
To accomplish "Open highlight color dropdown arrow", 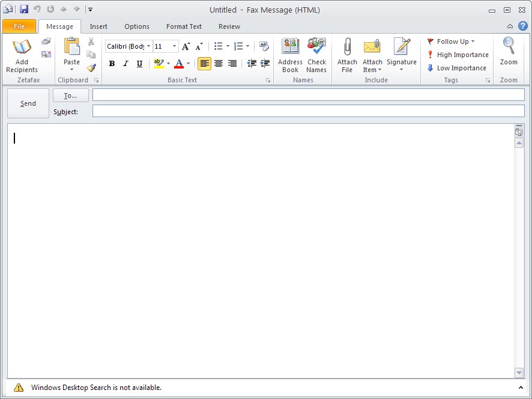I will click(x=168, y=64).
